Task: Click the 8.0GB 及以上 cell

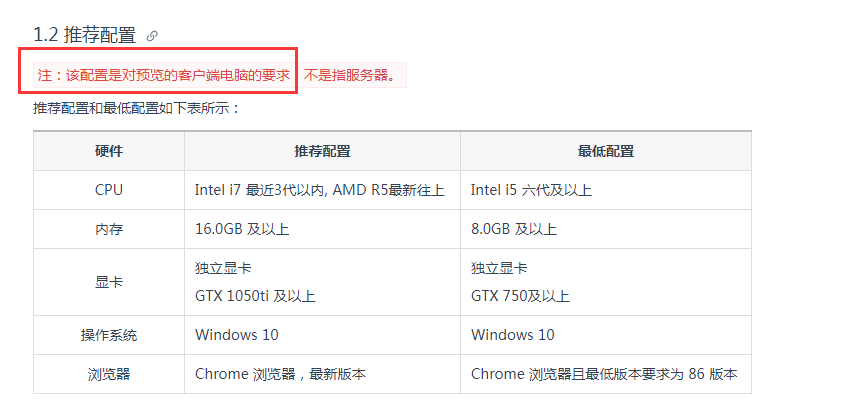Action: tap(606, 229)
